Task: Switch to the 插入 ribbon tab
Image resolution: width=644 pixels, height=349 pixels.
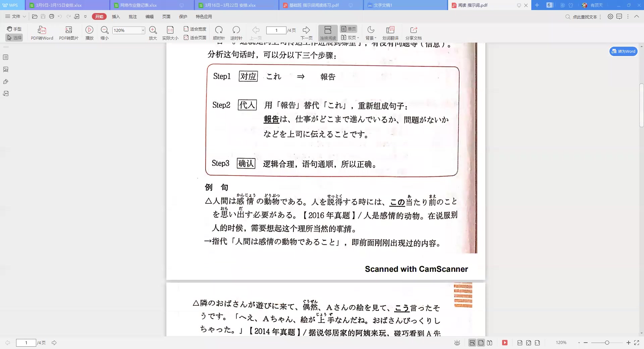Action: pyautogui.click(x=116, y=16)
